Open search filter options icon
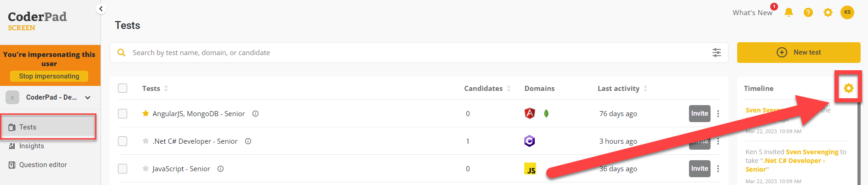Screen dimensions: 868x185 click(716, 53)
